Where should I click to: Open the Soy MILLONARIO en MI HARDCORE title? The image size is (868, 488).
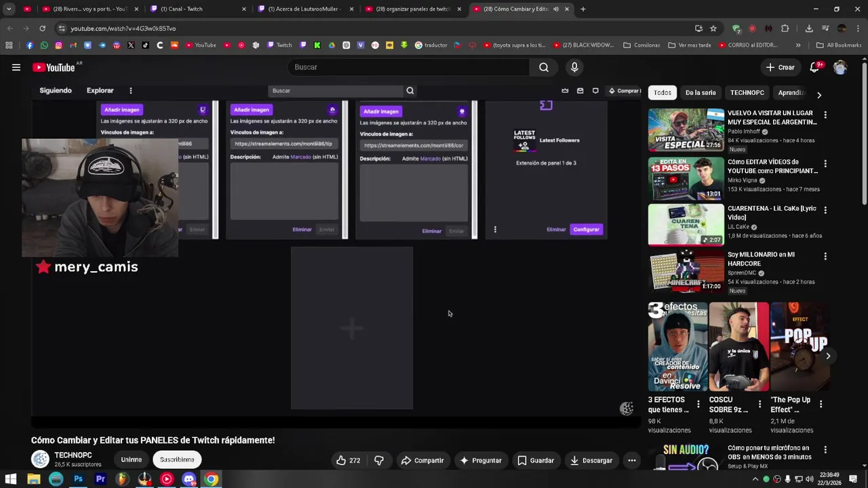tap(761, 259)
